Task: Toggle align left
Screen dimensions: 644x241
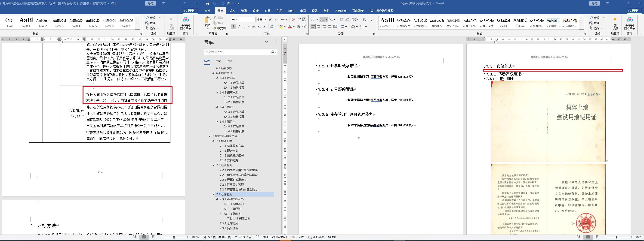Action: (x=313, y=27)
